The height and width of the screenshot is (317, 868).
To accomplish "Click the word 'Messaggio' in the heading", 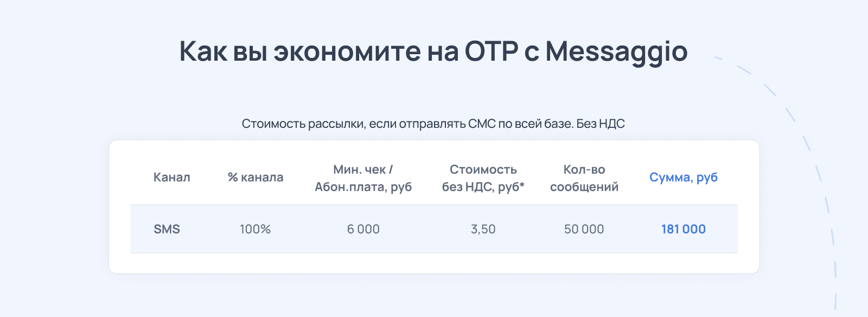I will click(616, 52).
